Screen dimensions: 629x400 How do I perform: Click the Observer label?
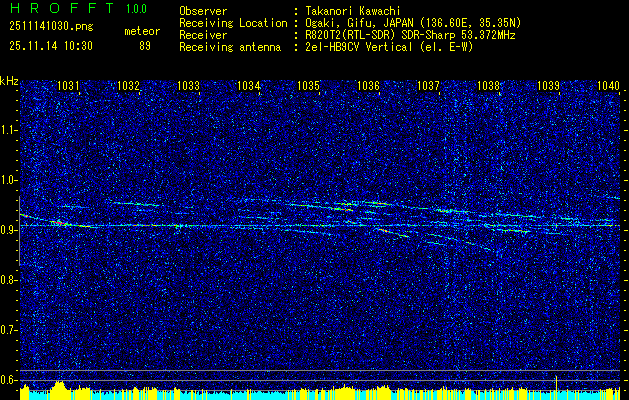point(203,11)
